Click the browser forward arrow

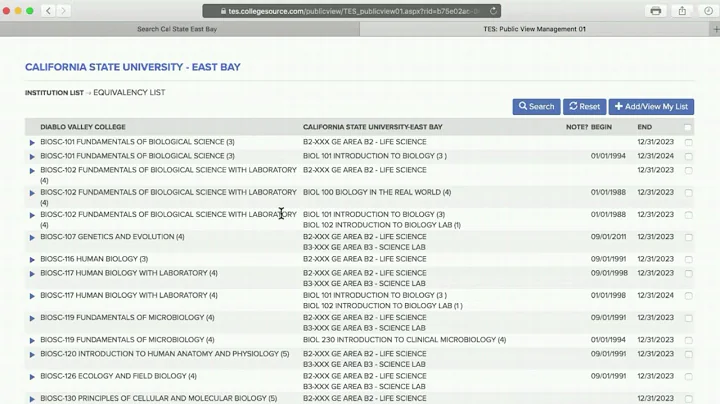(63, 11)
